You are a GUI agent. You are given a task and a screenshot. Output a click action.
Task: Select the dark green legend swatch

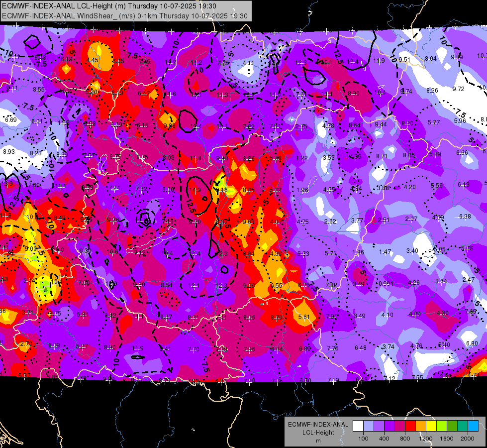point(452,426)
